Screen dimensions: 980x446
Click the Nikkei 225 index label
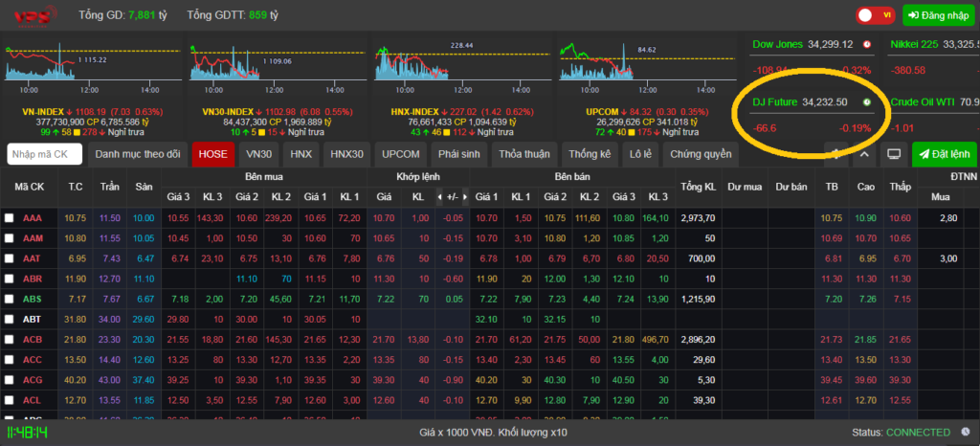pyautogui.click(x=914, y=44)
